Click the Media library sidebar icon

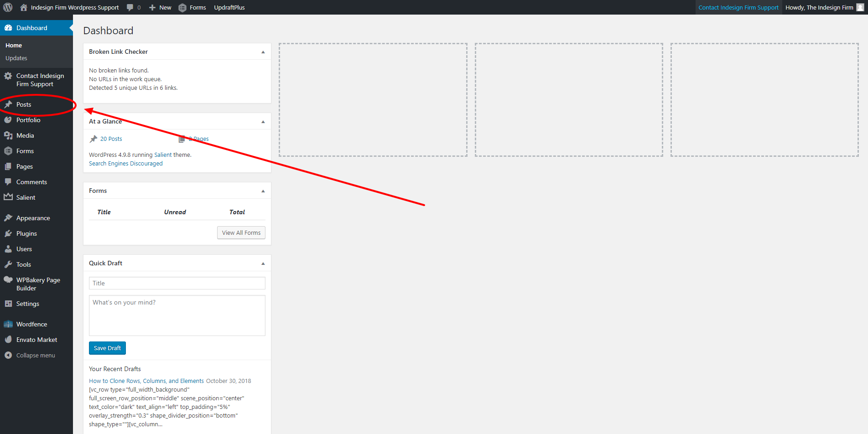(x=8, y=135)
